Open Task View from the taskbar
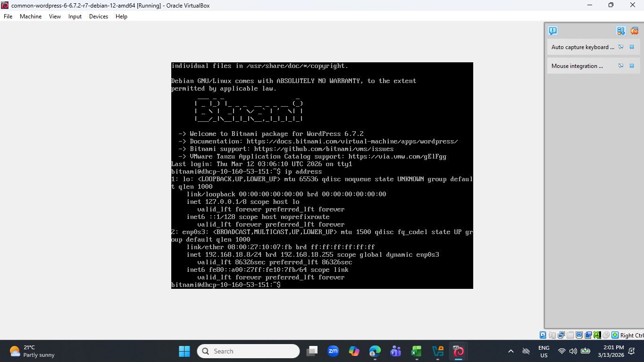Viewport: 644px width, 362px height. pos(312,351)
